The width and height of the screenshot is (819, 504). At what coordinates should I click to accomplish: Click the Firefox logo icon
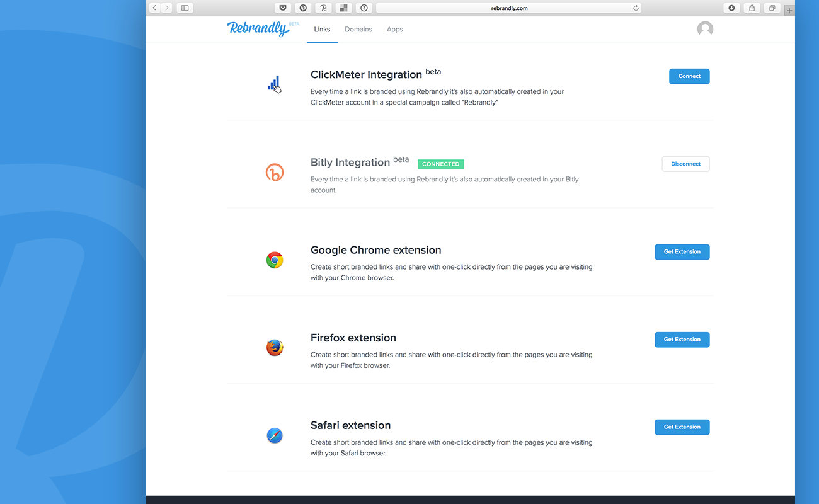pos(275,347)
